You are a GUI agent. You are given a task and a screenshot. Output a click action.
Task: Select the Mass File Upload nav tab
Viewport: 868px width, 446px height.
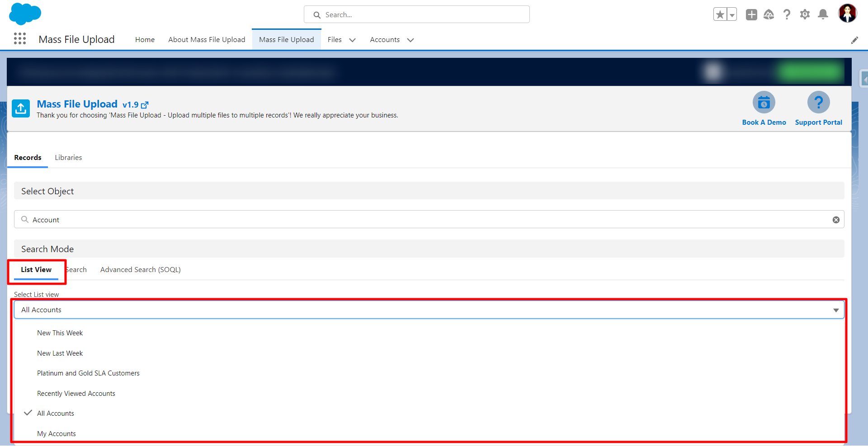tap(286, 40)
